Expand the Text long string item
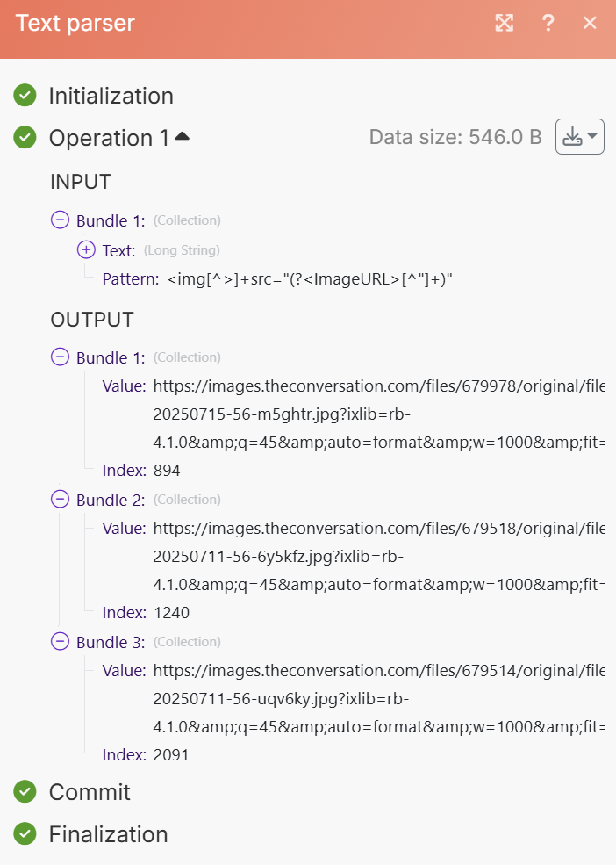 click(86, 250)
